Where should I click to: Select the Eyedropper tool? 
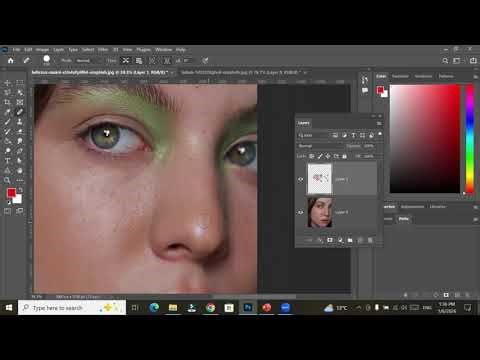click(x=7, y=112)
